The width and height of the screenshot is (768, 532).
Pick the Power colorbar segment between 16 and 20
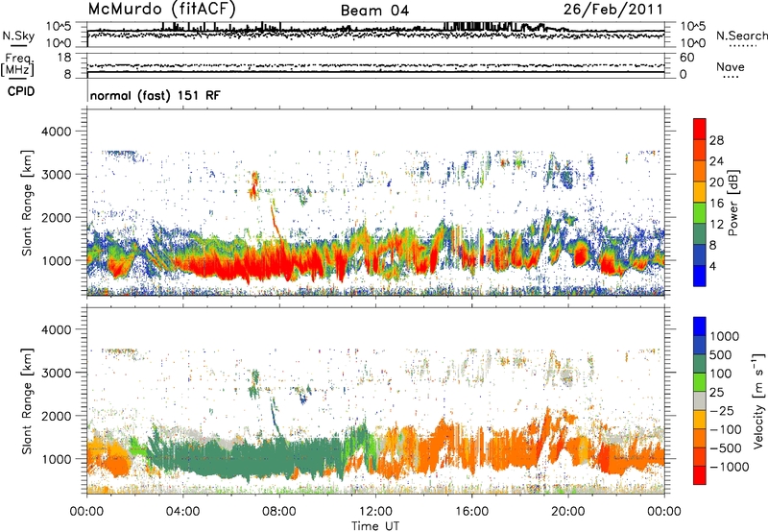tap(700, 191)
